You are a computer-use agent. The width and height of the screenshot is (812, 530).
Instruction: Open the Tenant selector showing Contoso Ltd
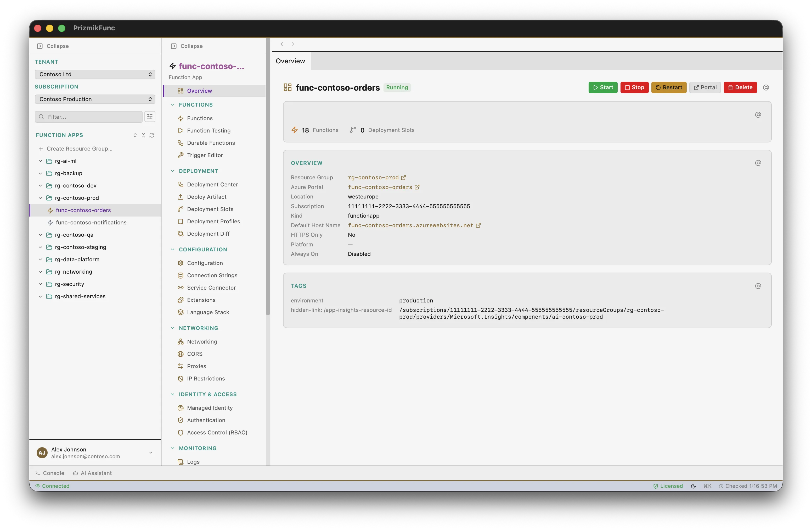coord(95,74)
